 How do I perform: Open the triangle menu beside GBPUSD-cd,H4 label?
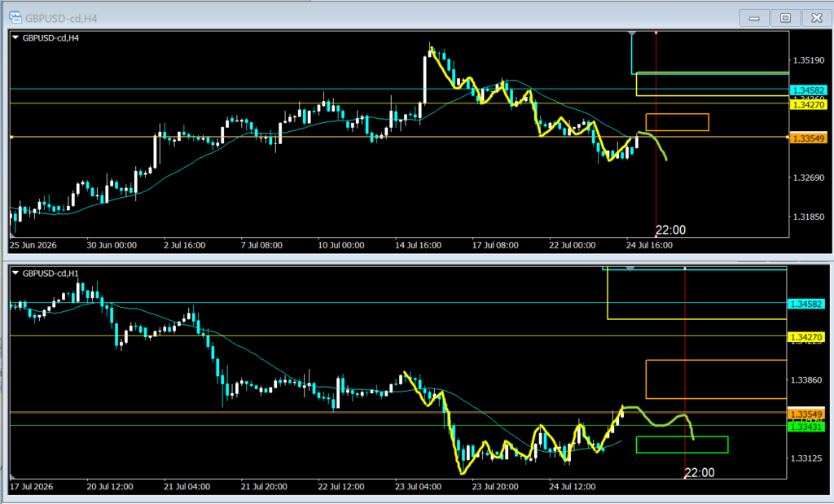15,37
